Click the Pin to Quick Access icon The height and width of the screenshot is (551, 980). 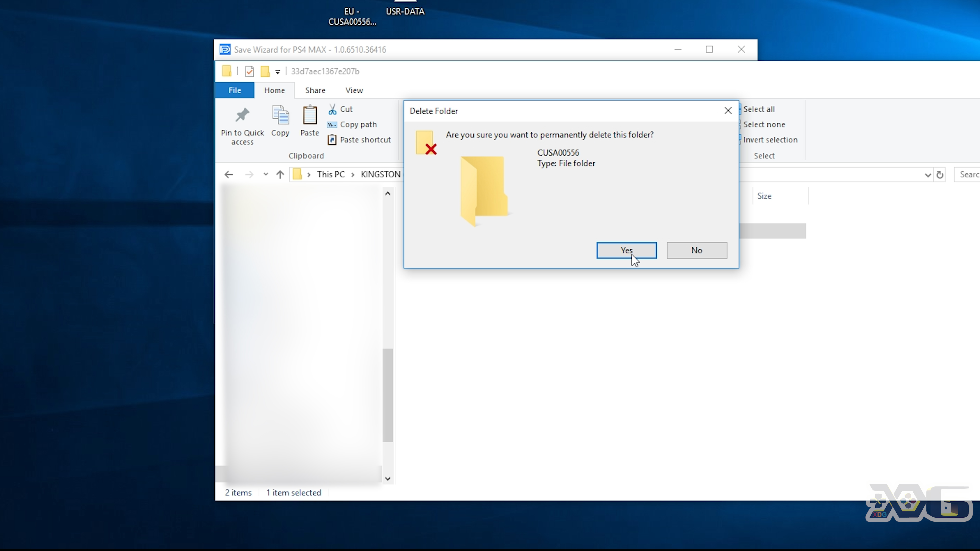point(242,114)
